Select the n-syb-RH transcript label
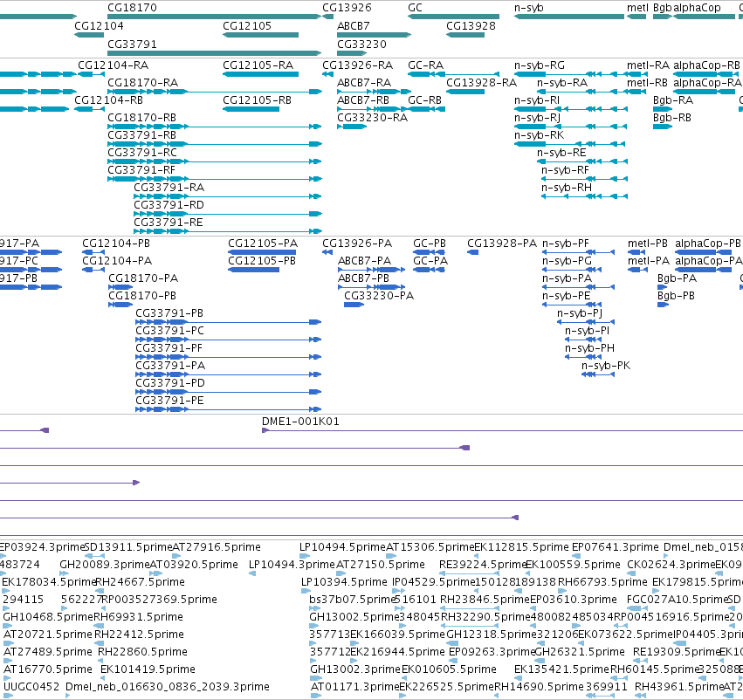Viewport: 743px width, 700px height. pos(567,188)
